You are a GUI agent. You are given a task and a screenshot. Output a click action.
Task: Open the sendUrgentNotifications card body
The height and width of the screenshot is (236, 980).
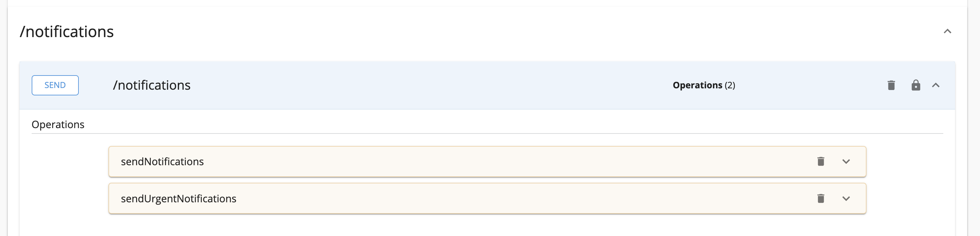487,198
